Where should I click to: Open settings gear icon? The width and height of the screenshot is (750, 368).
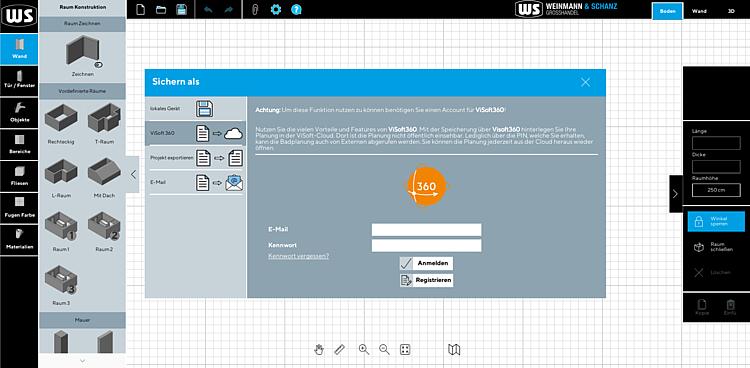(x=276, y=10)
